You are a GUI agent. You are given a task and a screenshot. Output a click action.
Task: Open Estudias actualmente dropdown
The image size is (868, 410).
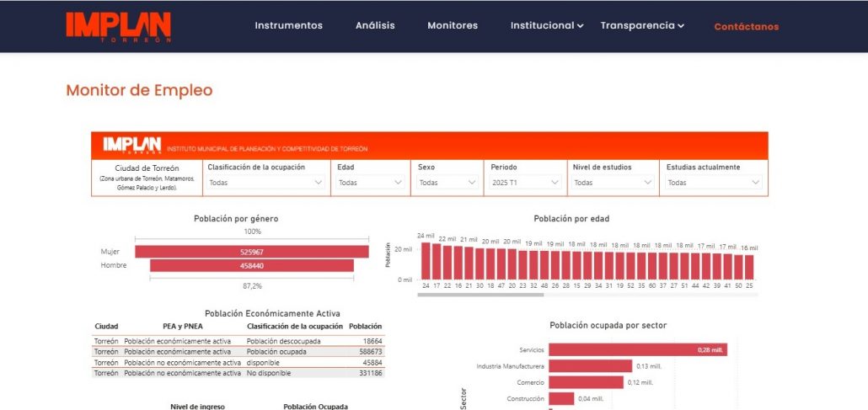point(714,182)
